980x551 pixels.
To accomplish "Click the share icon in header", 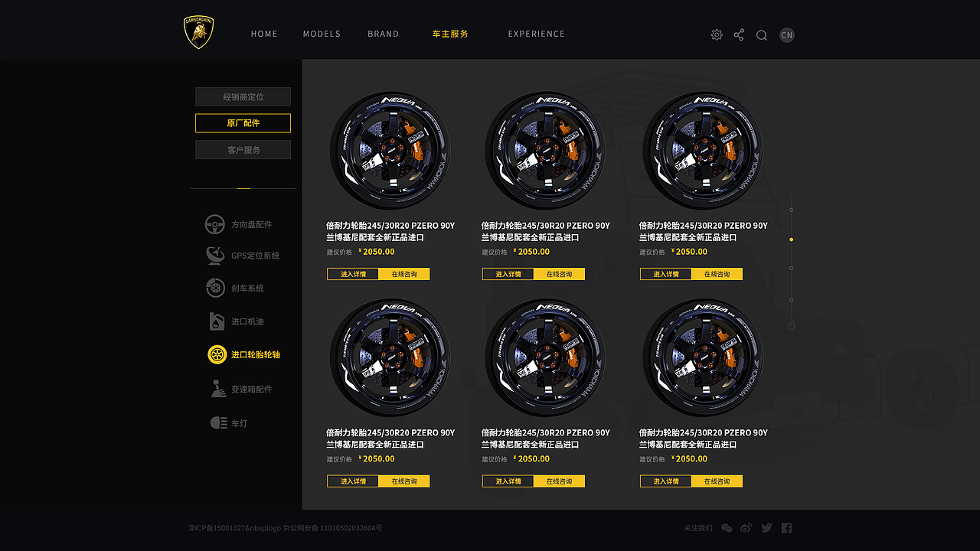I will [x=739, y=34].
